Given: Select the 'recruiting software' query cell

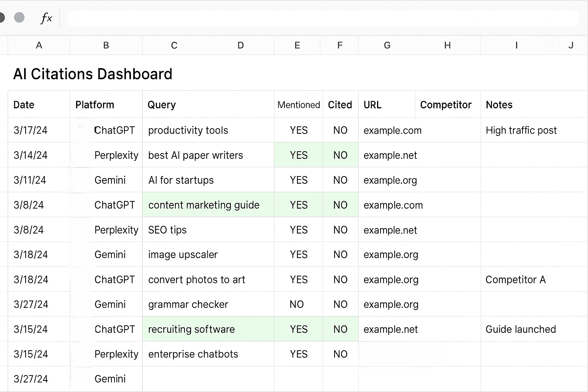Looking at the screenshot, I should (x=208, y=329).
